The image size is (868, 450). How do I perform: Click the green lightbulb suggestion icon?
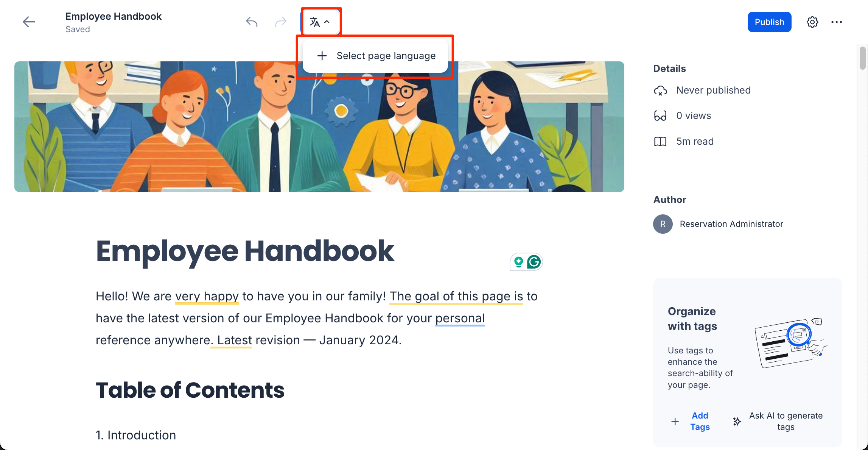coord(519,262)
